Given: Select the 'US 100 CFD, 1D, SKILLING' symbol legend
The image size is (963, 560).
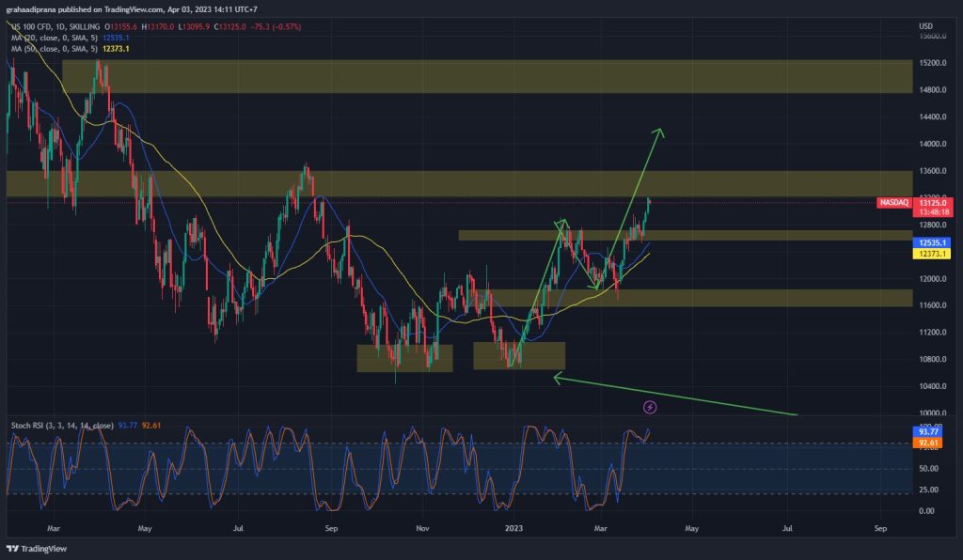Looking at the screenshot, I should pos(55,27).
